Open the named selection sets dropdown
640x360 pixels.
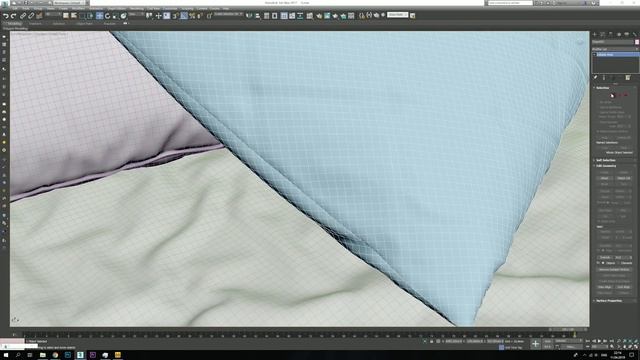(x=229, y=14)
